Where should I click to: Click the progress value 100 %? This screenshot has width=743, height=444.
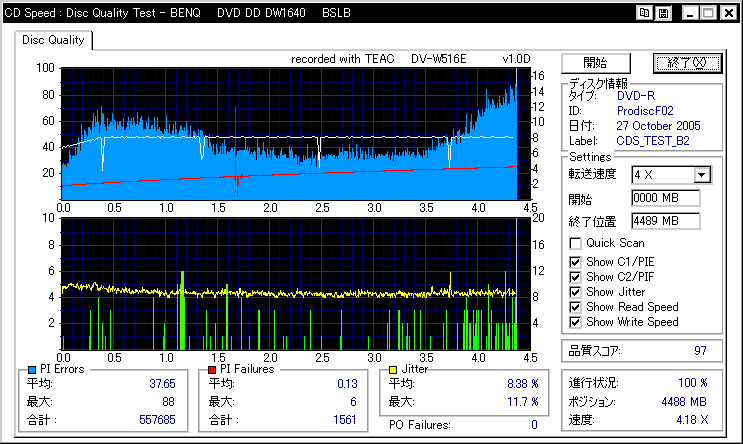point(693,383)
